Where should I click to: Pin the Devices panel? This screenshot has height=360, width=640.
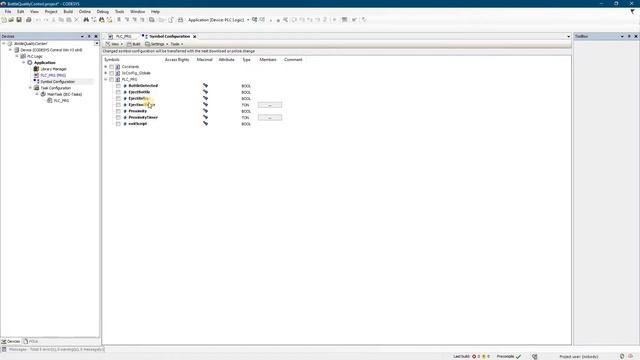click(89, 36)
